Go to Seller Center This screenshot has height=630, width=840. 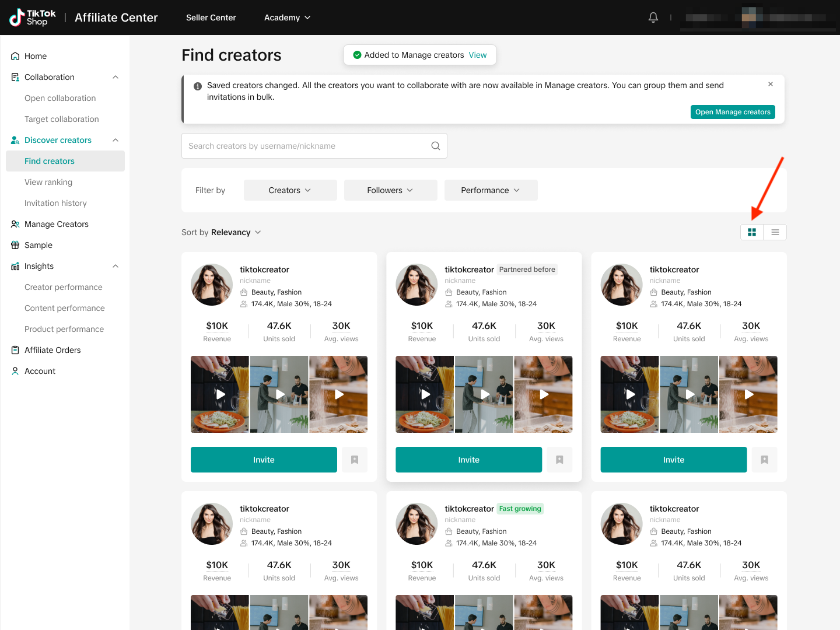coord(211,17)
